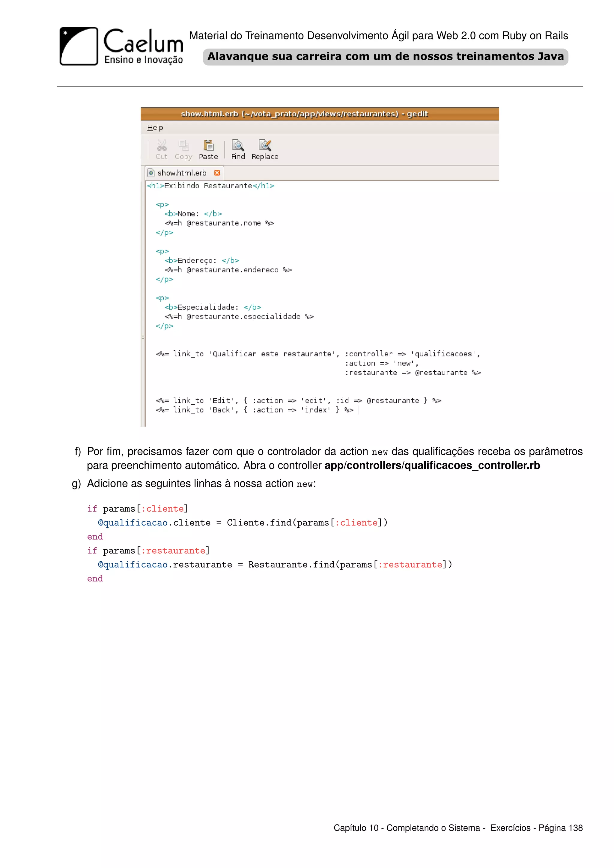Click the '@restaurante.endereco' code line

pos(228,270)
